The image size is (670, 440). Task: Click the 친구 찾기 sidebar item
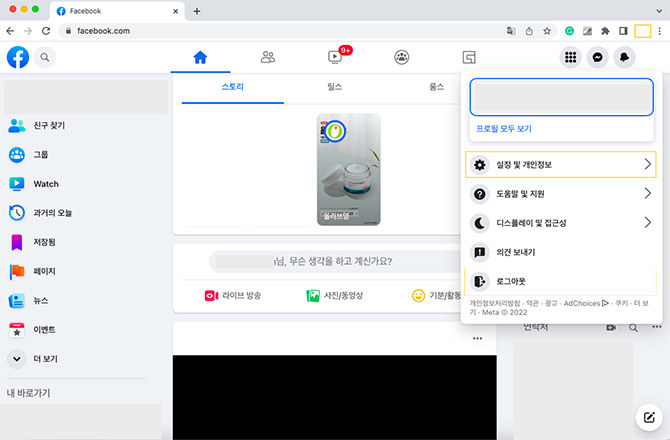[85, 126]
